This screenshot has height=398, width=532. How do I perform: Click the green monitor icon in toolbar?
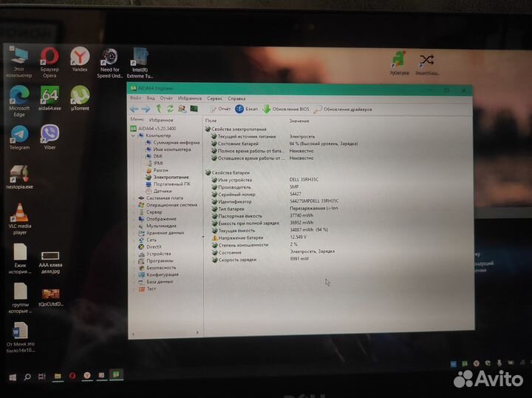tap(194, 109)
